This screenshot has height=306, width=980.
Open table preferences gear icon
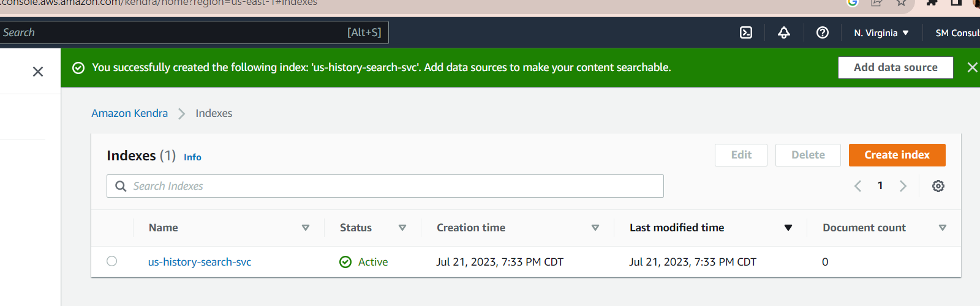point(938,186)
